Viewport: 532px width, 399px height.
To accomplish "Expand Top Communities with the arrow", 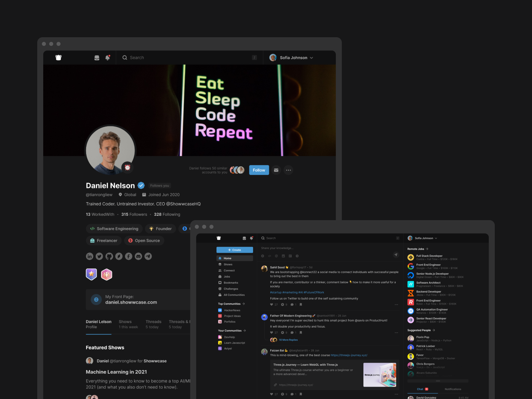I will coord(244,304).
